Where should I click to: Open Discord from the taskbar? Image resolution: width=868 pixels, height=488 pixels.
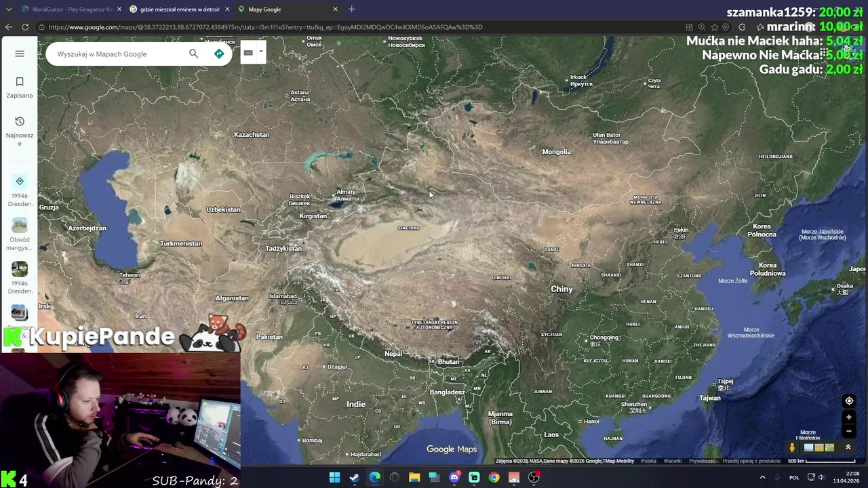(454, 477)
